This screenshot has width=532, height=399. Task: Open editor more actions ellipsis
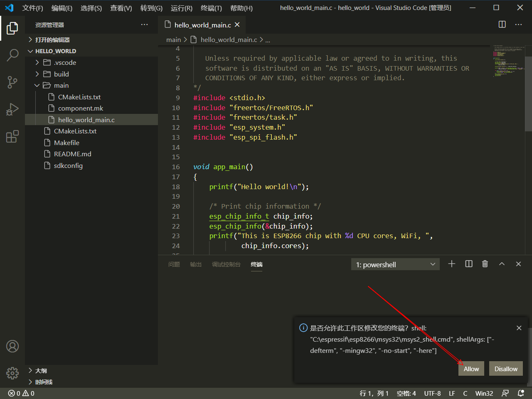(518, 25)
